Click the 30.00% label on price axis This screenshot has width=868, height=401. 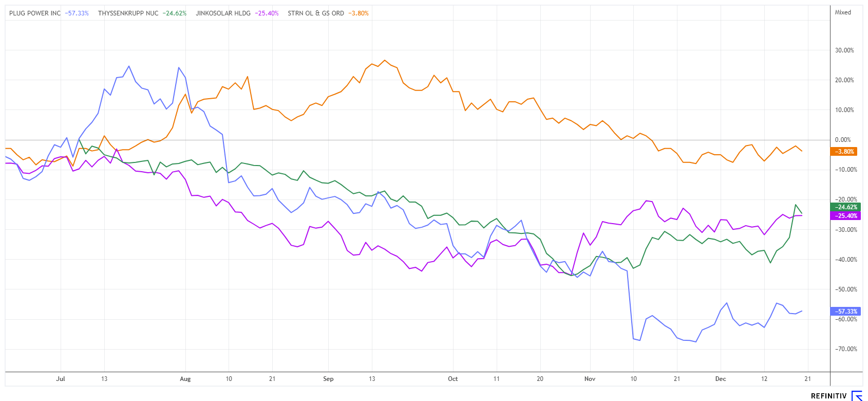(x=844, y=50)
